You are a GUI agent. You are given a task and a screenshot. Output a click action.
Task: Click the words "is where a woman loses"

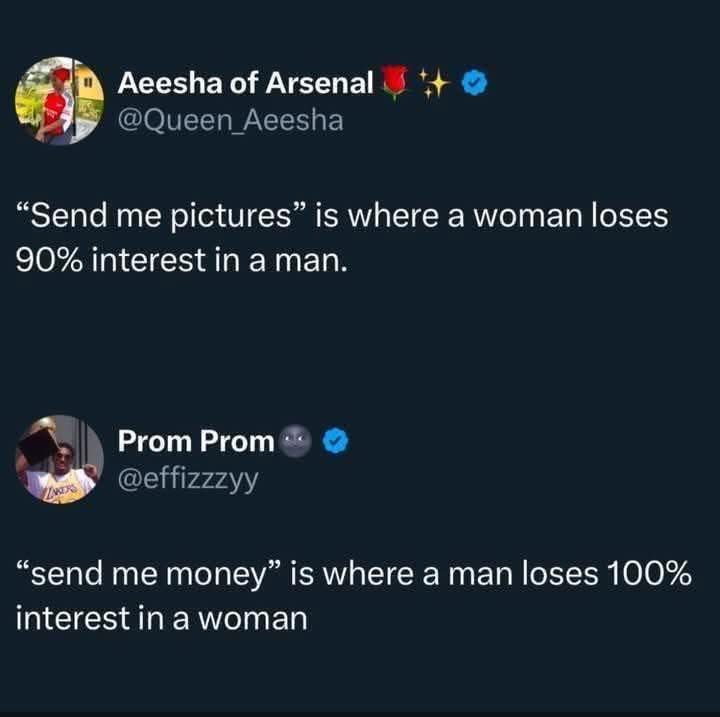click(492, 216)
